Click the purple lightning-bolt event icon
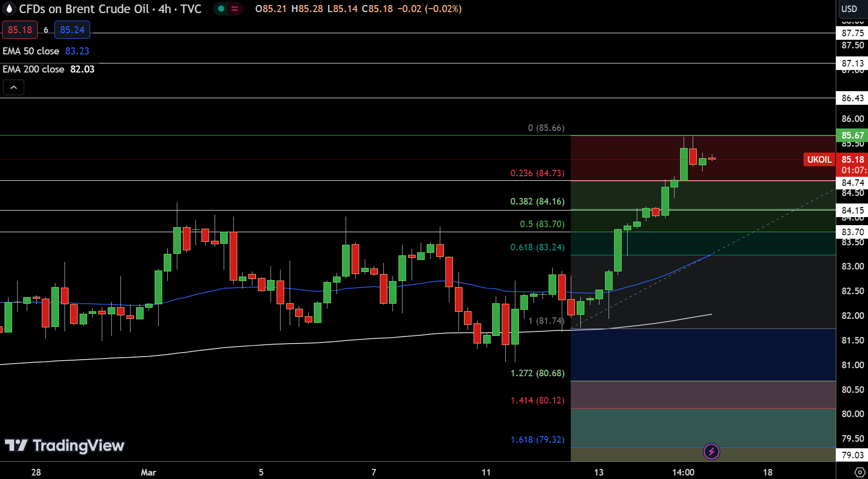Screen dimensions: 868x479 coord(711,451)
